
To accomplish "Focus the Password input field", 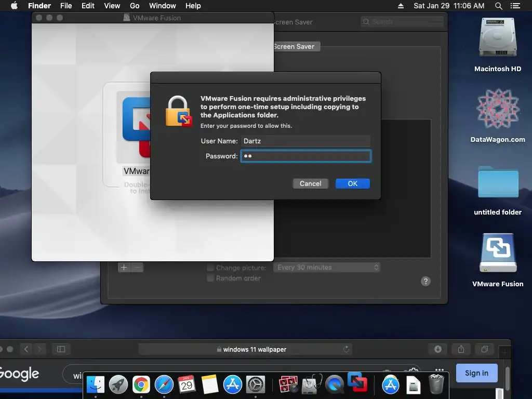I will pos(305,156).
